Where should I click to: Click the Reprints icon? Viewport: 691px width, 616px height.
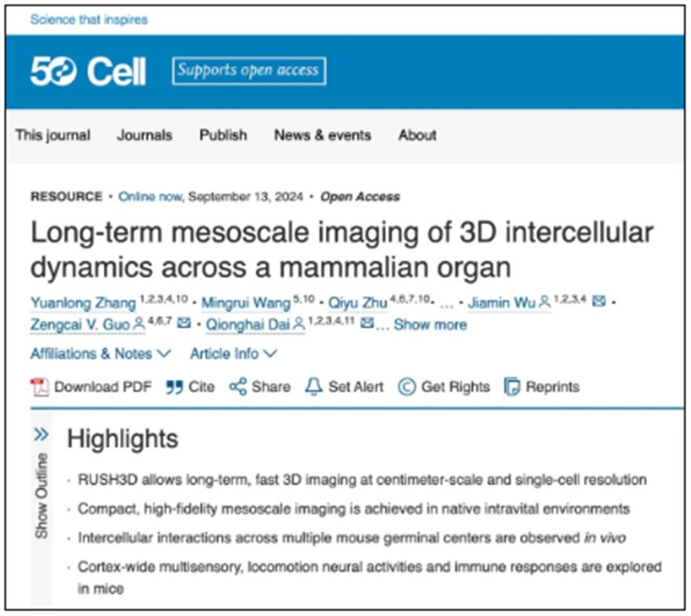click(x=512, y=387)
